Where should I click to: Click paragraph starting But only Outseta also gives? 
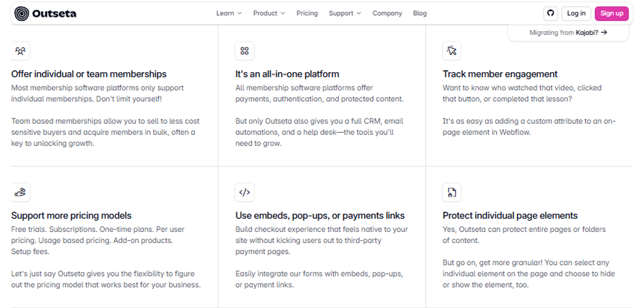pyautogui.click(x=319, y=132)
